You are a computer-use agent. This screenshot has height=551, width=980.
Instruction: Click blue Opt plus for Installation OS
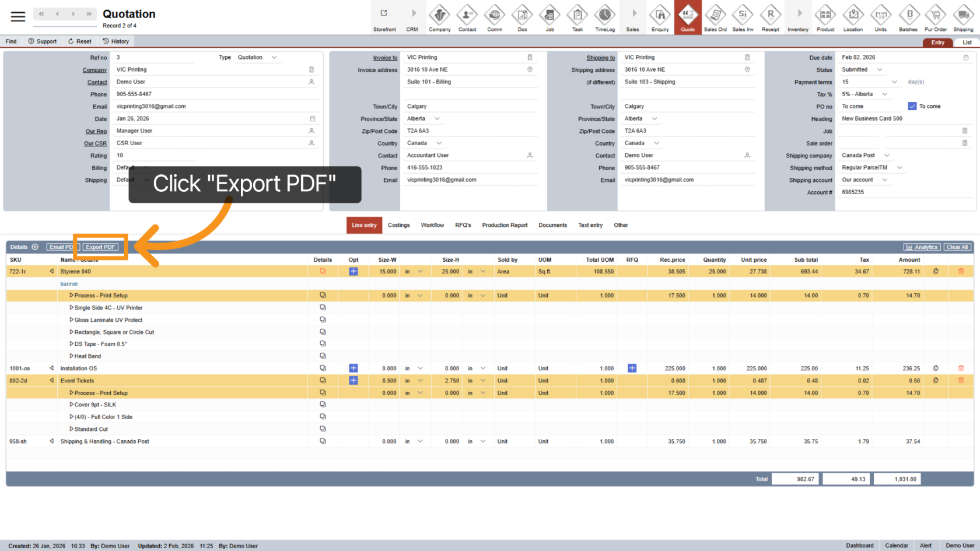pyautogui.click(x=353, y=368)
